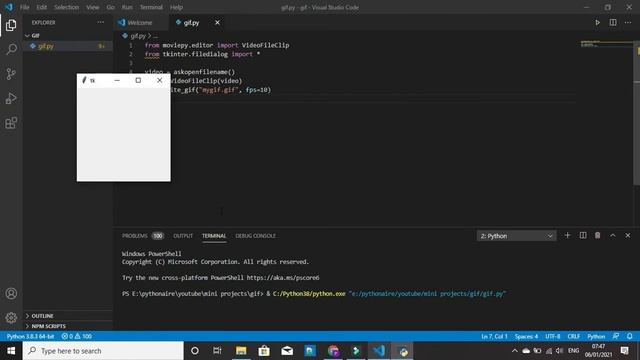The width and height of the screenshot is (640, 360).
Task: Click the 'Type here to search' box
Action: 103,351
